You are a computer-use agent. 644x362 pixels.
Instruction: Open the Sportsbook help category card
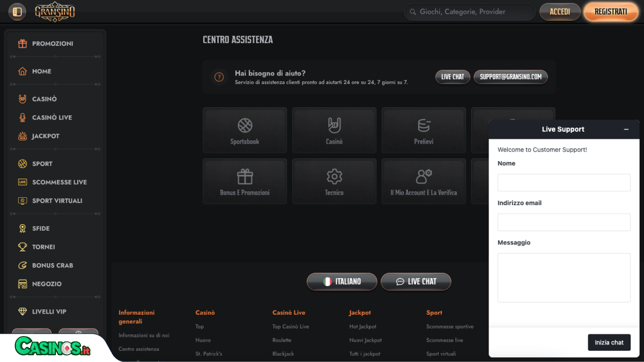click(x=245, y=130)
